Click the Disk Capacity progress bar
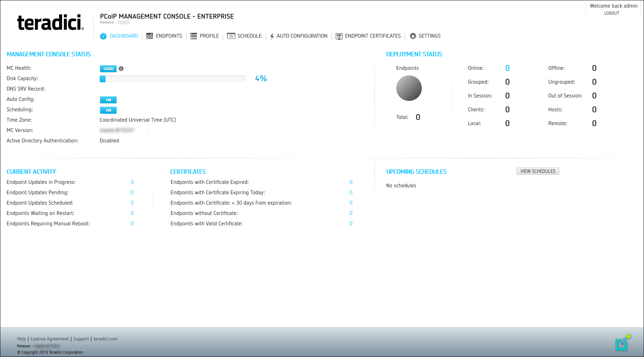This screenshot has width=644, height=357. [x=173, y=79]
